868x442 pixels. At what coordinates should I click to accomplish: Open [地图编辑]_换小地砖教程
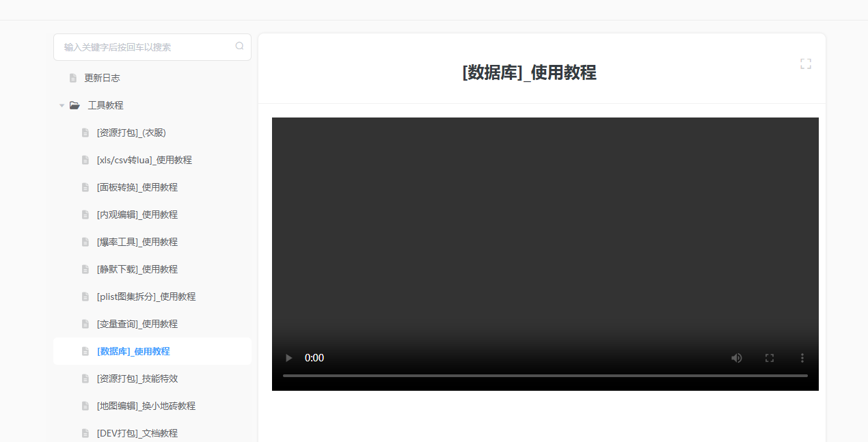coord(146,406)
